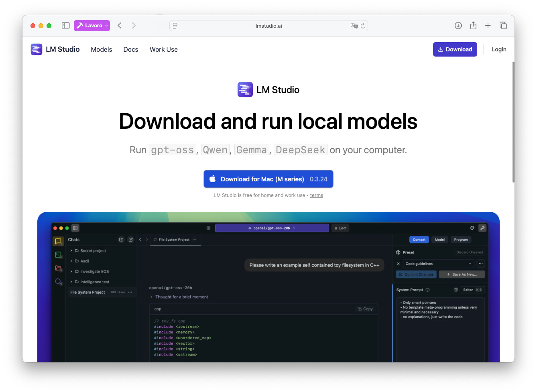Open the Docs page
The height and width of the screenshot is (392, 537).
coord(131,49)
